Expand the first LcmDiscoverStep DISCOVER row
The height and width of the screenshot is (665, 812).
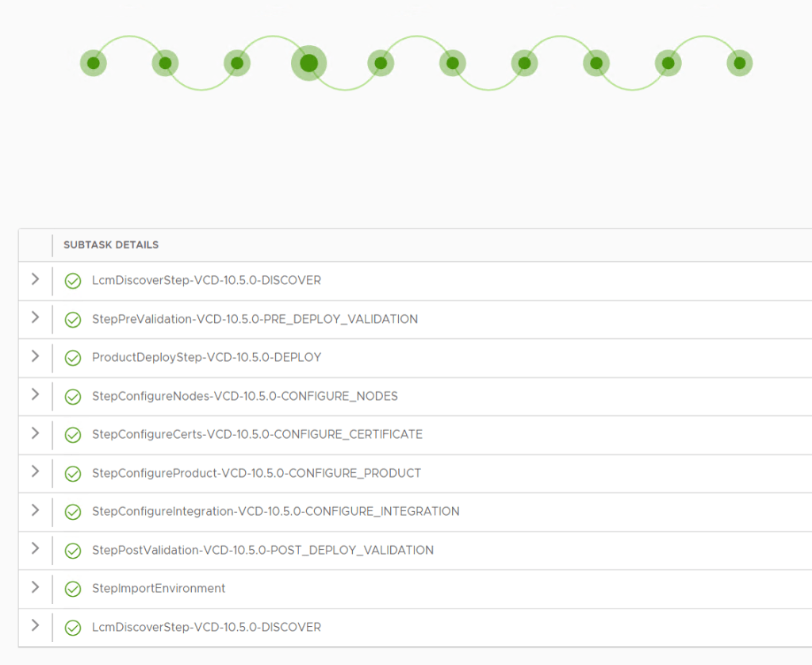click(35, 279)
